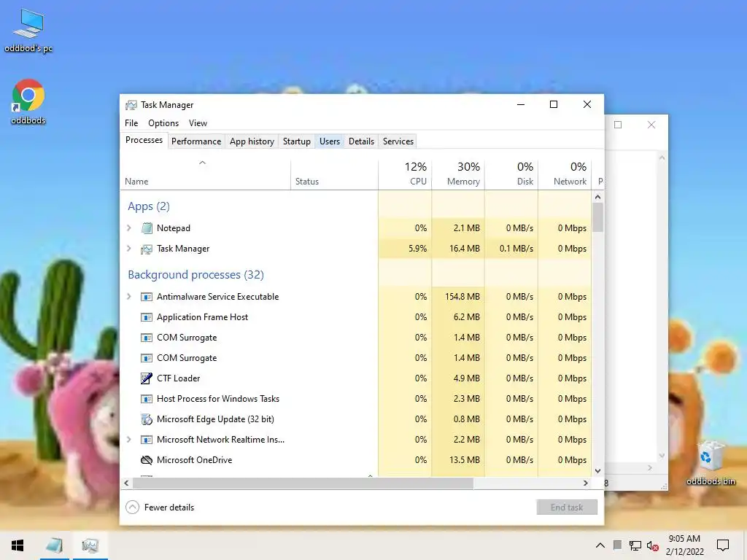Screen dimensions: 747x560
Task: Open the oddbods Chrome shortcut
Action: click(x=28, y=101)
